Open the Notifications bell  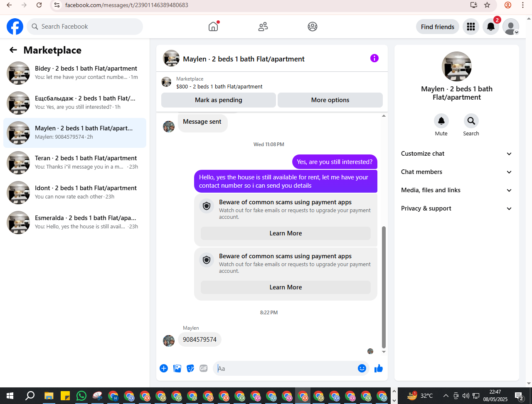[x=491, y=27]
